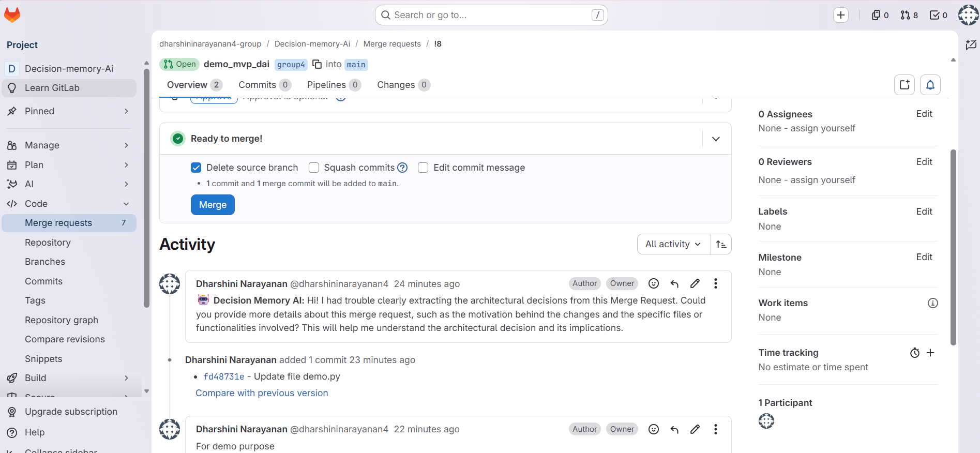The height and width of the screenshot is (453, 980).
Task: Click the blue Merge button
Action: (x=213, y=205)
